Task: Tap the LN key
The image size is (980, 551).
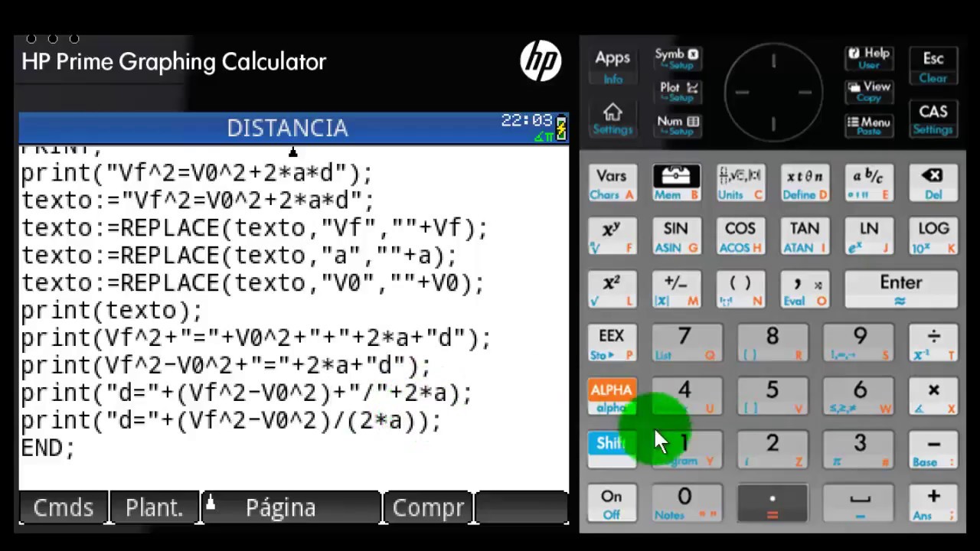Action: (869, 237)
